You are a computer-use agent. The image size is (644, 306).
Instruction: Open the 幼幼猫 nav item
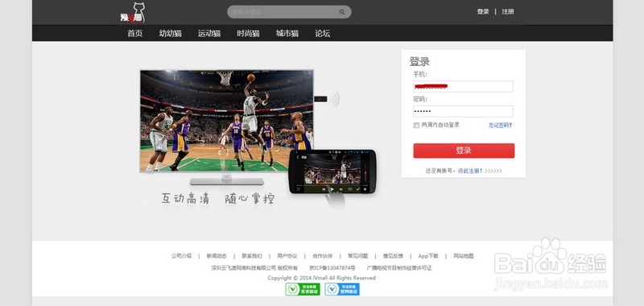coord(171,34)
